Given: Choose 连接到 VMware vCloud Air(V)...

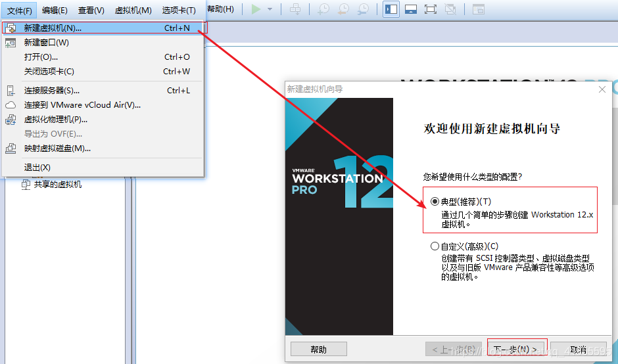Looking at the screenshot, I should point(103,105).
